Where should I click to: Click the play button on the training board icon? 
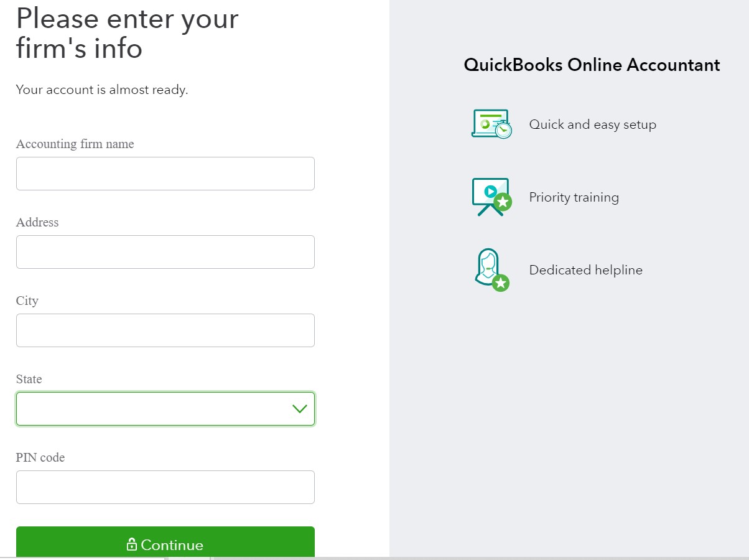tap(492, 192)
